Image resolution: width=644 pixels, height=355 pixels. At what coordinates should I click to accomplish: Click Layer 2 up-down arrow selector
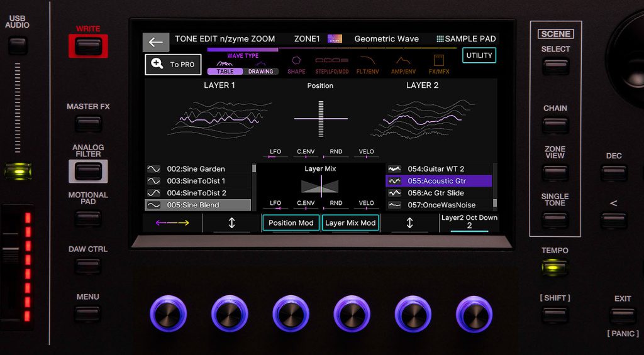tap(409, 223)
